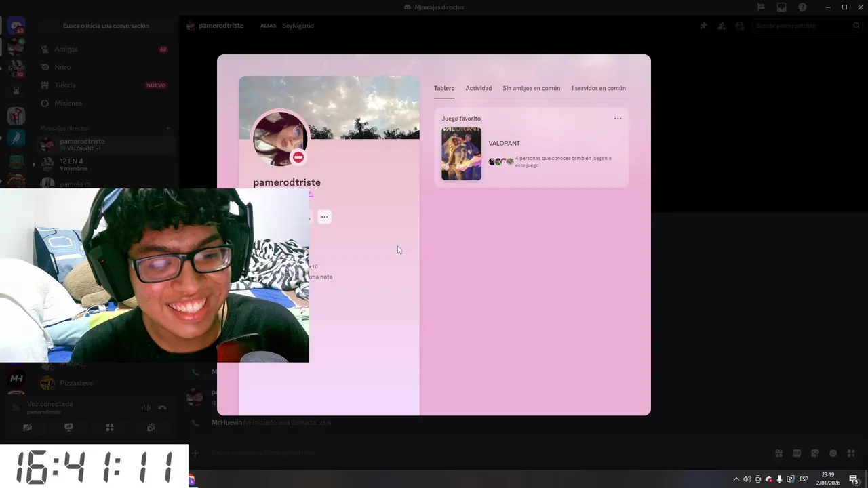Add friends to the DM icon
Screen dimensions: 868x488
(722, 26)
